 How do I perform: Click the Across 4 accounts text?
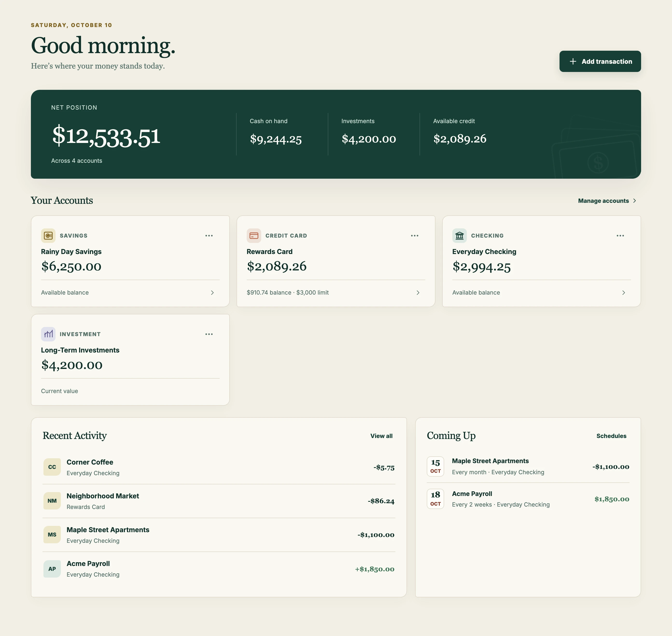[x=77, y=161]
